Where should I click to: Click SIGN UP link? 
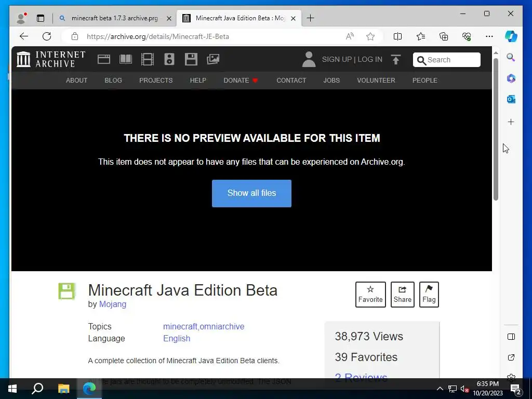click(x=337, y=59)
